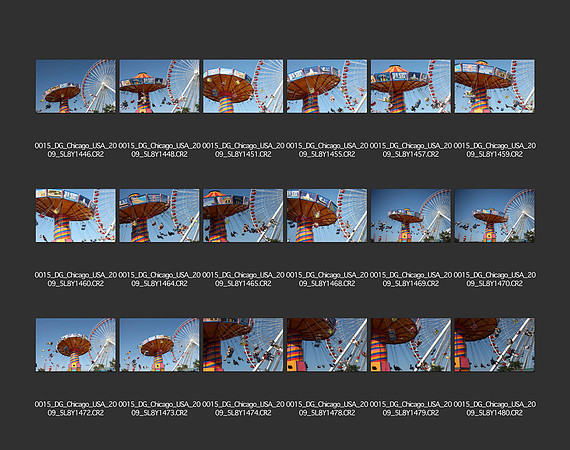570x450 pixels.
Task: Select the thumbnail for image SL8Y1448.CR2
Action: coord(160,86)
